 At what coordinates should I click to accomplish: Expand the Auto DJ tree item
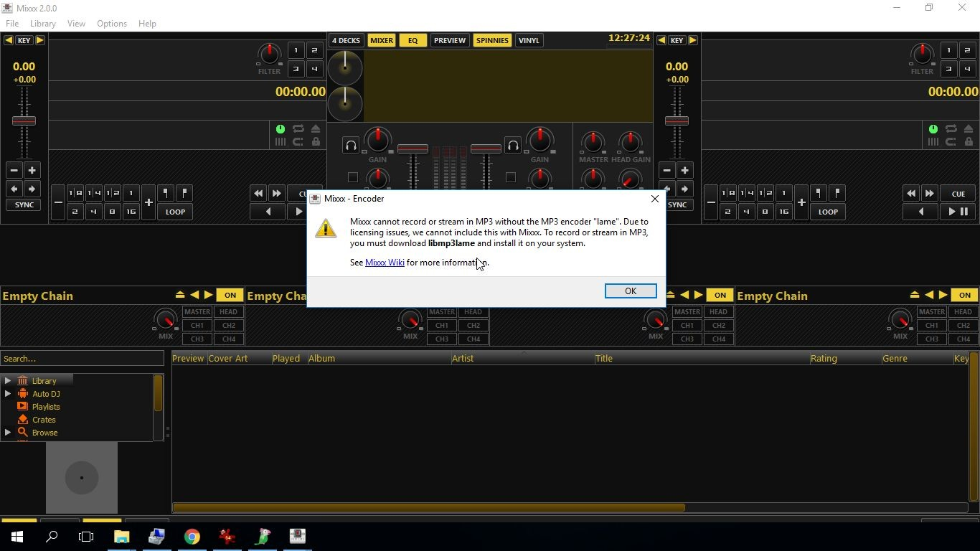pos(8,393)
